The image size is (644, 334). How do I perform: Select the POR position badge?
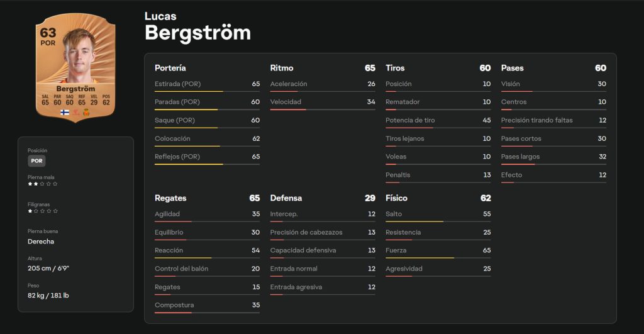coord(36,161)
